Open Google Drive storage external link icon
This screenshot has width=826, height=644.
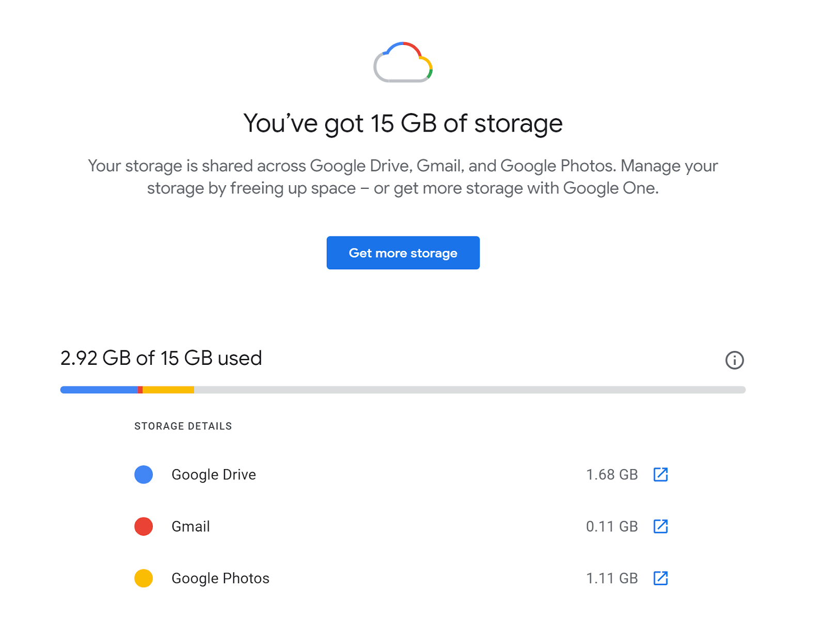pos(660,474)
